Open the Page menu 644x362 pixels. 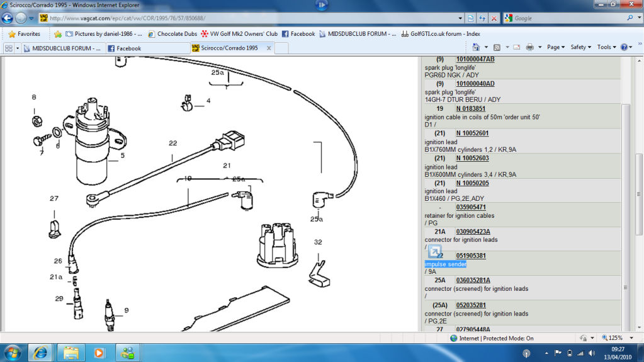click(556, 47)
